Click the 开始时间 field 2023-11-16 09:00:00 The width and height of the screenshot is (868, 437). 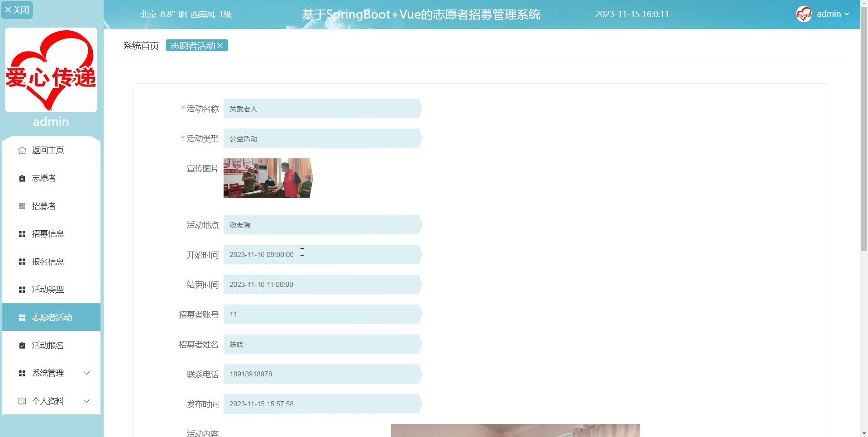click(x=323, y=255)
